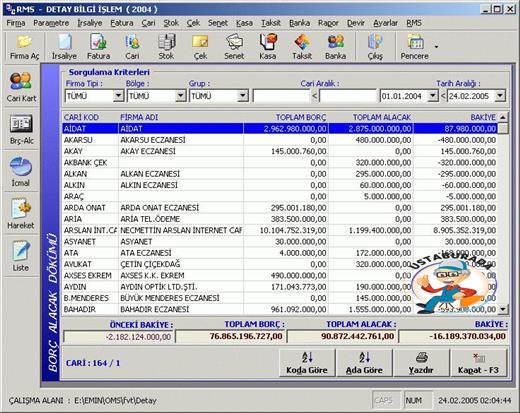
Task: Select the Brç-Alc sidebar icon
Action: point(21,129)
